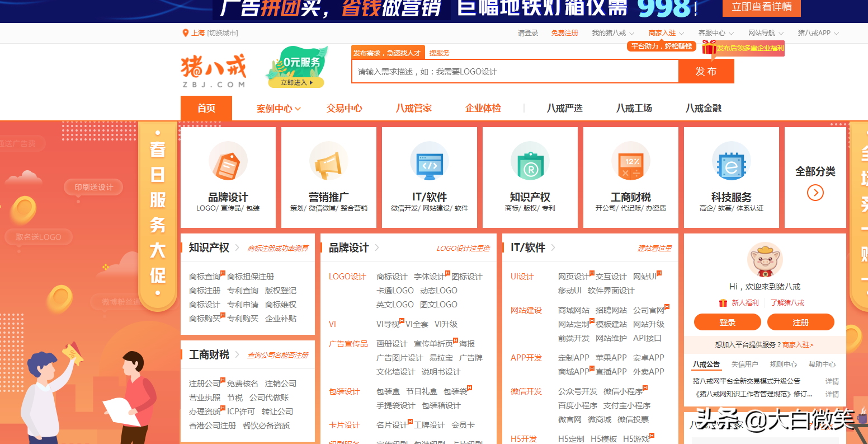Open the 公众号开发 link

point(578,391)
